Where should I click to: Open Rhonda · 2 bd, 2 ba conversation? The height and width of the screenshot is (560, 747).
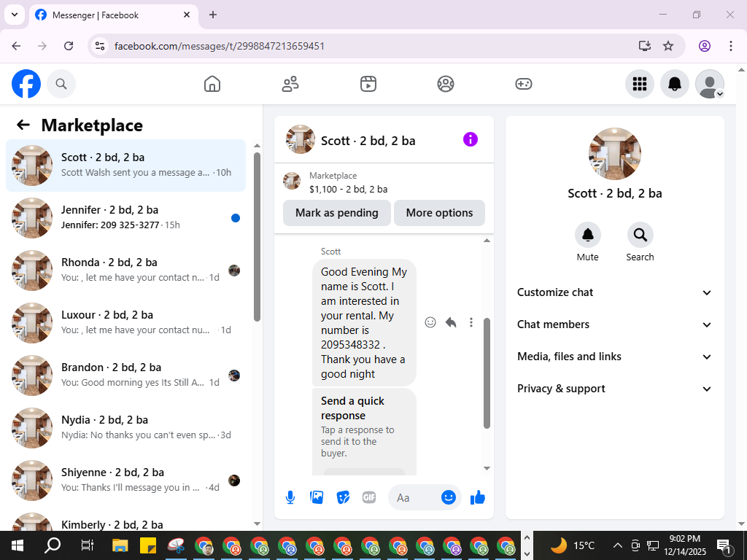coord(125,270)
